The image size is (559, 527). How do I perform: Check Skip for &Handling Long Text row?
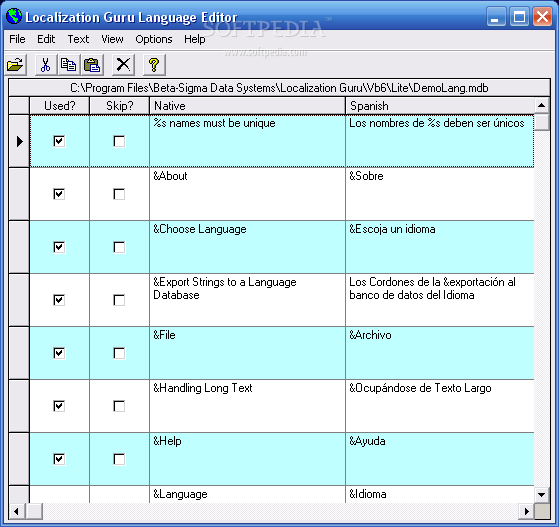click(119, 406)
